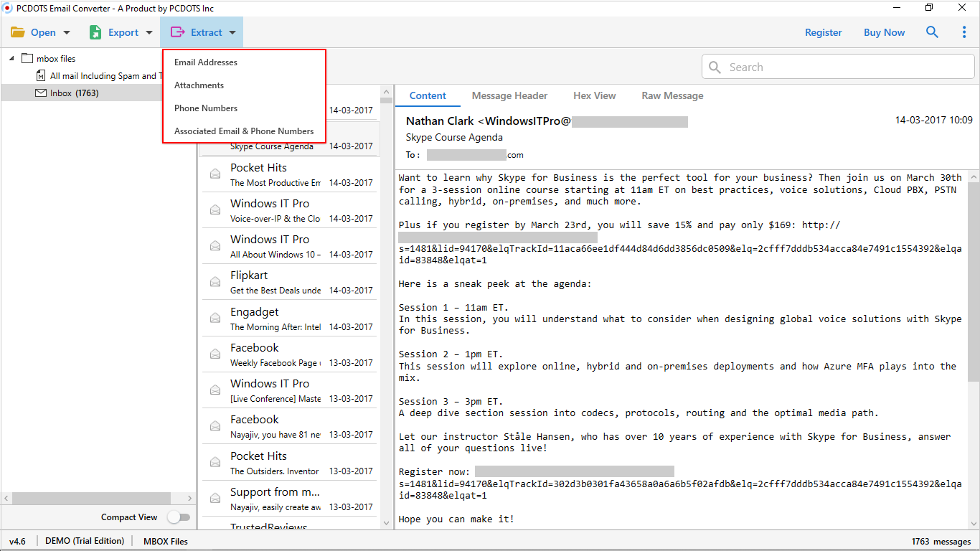
Task: Click the 14-03-2017 10:09 timestamp
Action: coord(934,120)
